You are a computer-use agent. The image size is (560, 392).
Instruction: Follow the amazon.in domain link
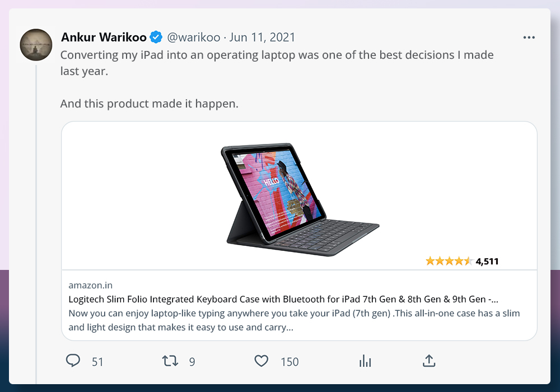click(90, 285)
